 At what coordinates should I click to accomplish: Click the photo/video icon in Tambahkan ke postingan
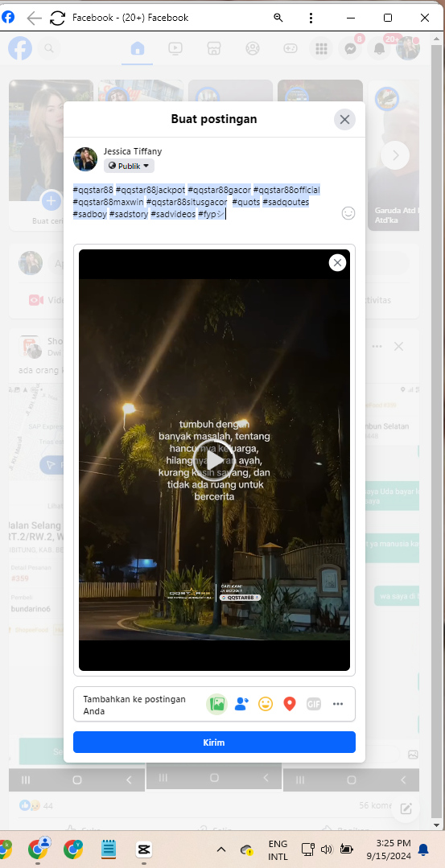[x=217, y=704]
